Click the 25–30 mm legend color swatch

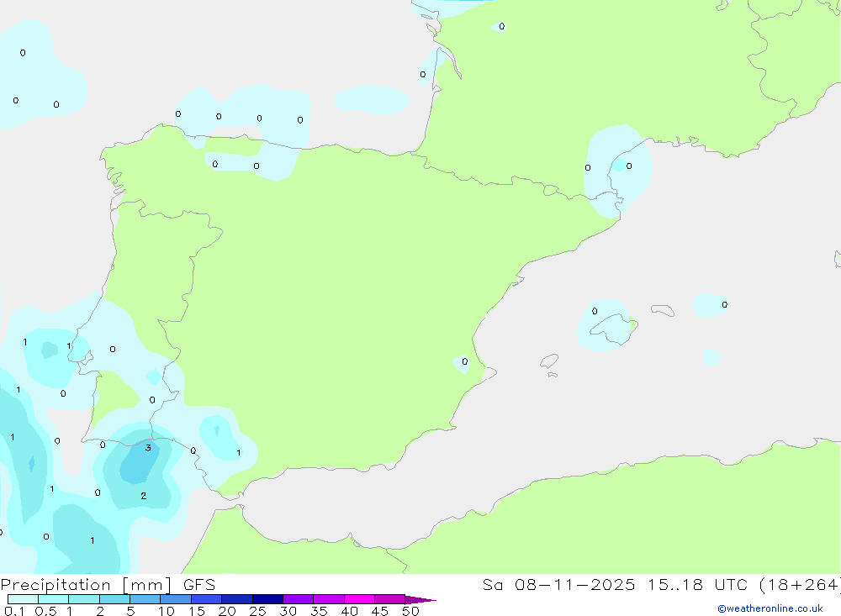point(267,599)
